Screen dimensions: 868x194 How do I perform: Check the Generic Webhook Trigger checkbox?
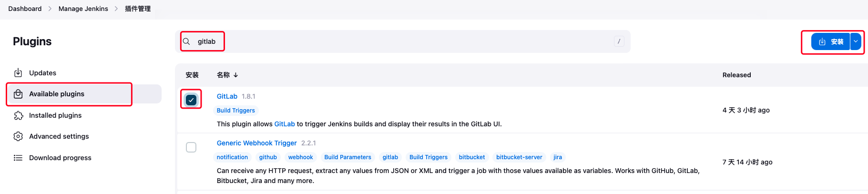pos(191,147)
